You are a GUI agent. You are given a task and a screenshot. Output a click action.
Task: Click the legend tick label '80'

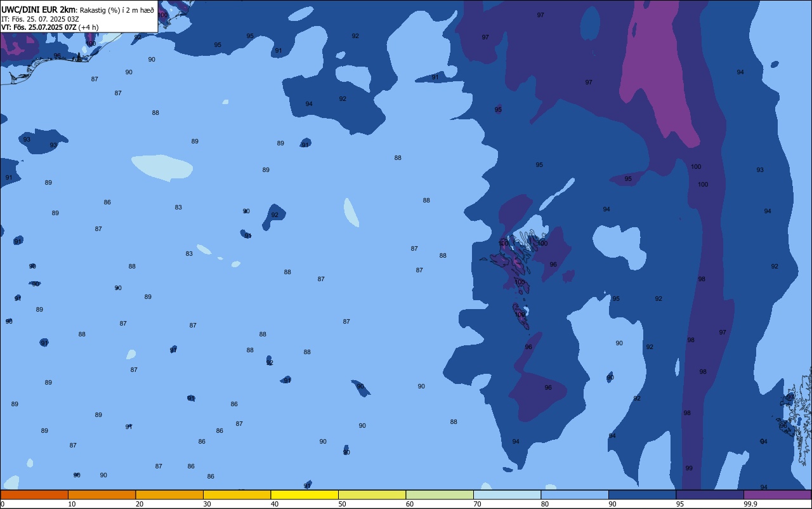pos(545,504)
